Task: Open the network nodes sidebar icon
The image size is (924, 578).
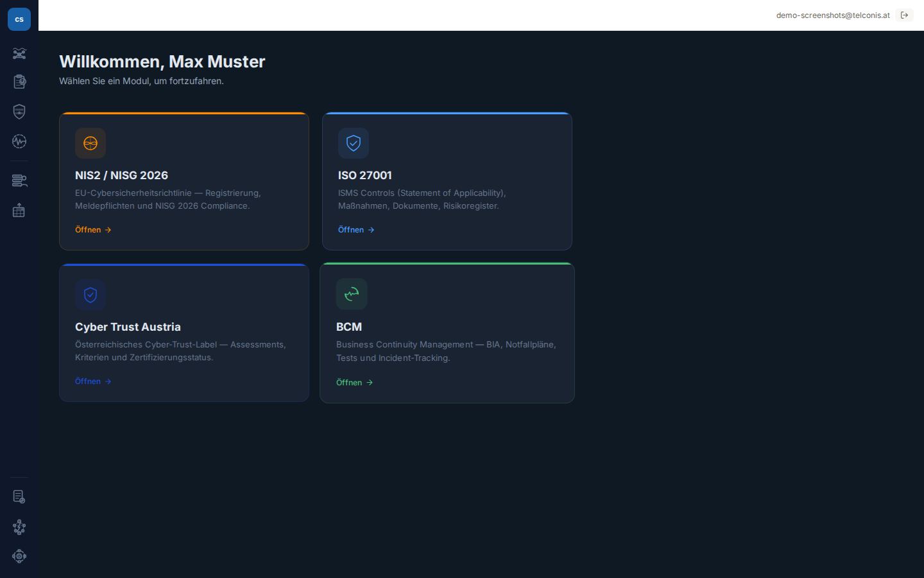Action: point(19,53)
